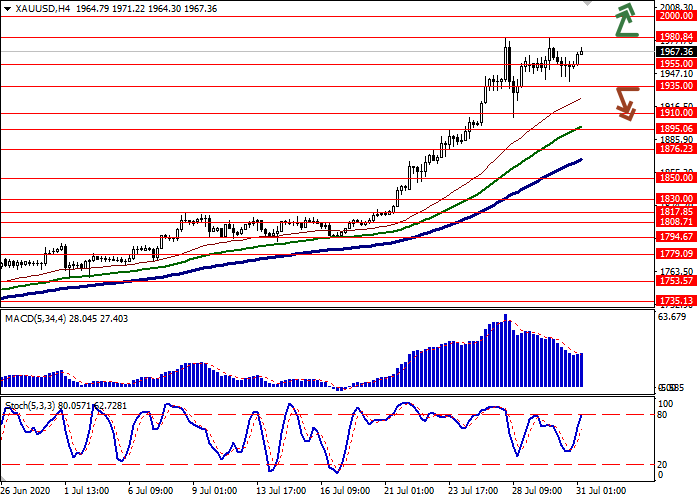Select the 26 Jun 2020 date label
This screenshot has width=700, height=500.
(x=24, y=492)
